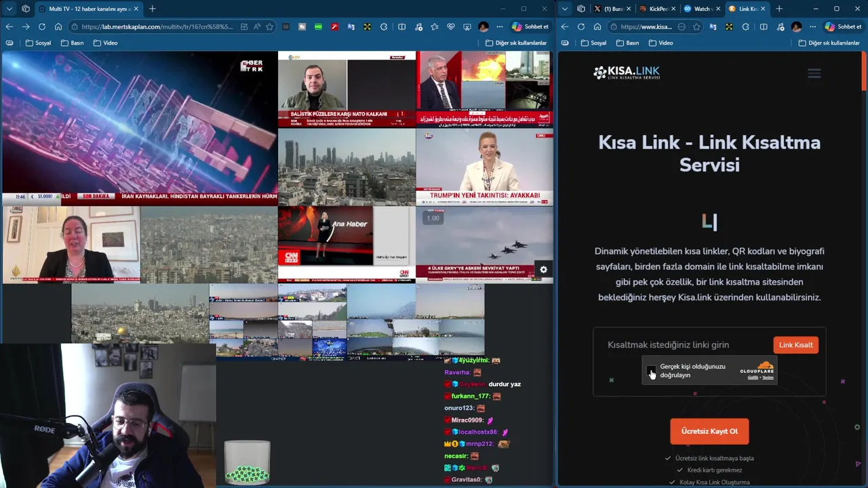Close the KickPeel tab
This screenshot has height=488, width=868.
coord(673,9)
